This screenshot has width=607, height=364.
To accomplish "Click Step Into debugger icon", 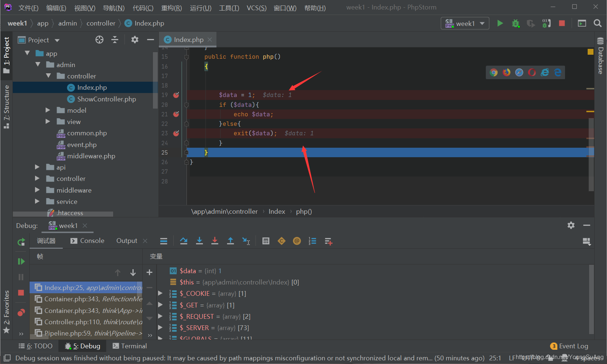I will click(x=199, y=241).
